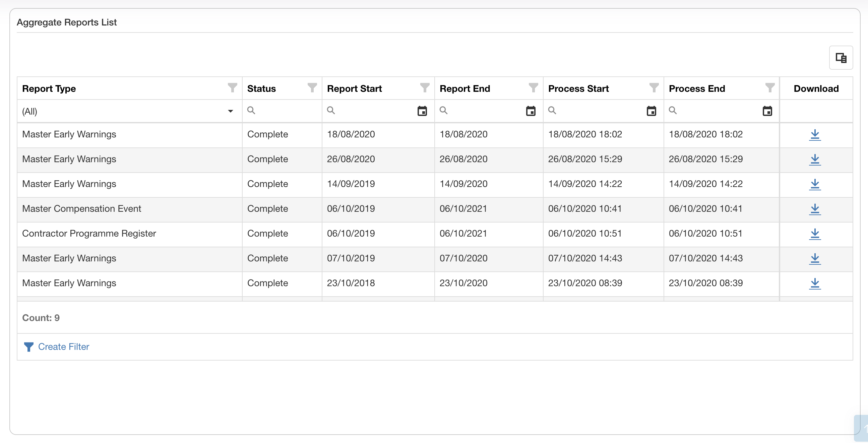Click the Process Start search magnifier icon
868x443 pixels.
point(552,110)
